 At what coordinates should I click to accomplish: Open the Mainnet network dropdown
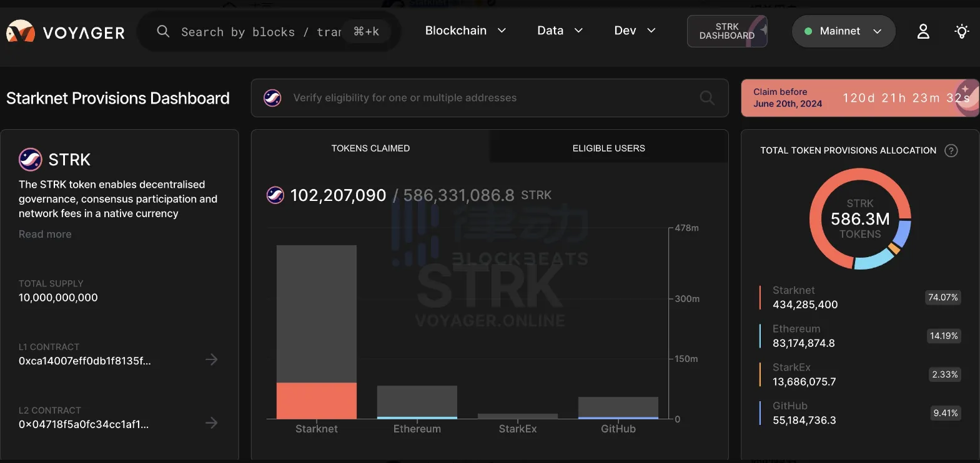[843, 31]
